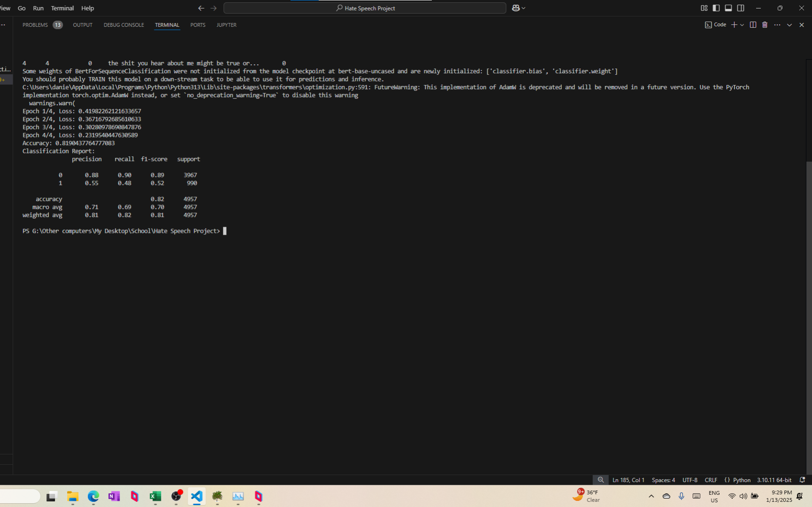This screenshot has width=812, height=507.
Task: Open terminal panel more actions menu
Action: (x=777, y=25)
